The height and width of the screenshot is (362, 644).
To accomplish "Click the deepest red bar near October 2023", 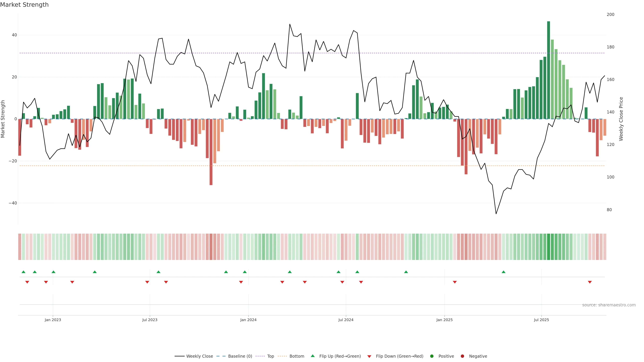I will [x=211, y=152].
